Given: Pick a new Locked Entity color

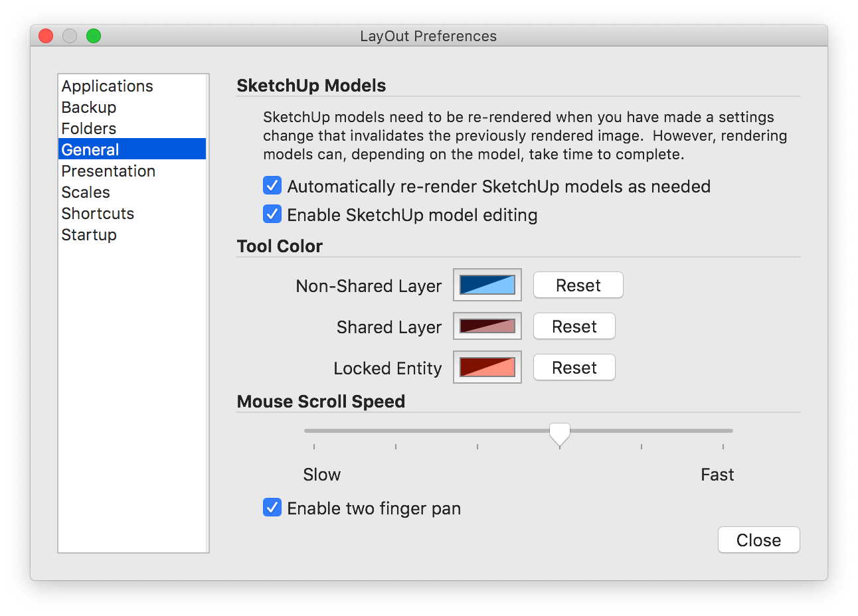Looking at the screenshot, I should [x=487, y=367].
